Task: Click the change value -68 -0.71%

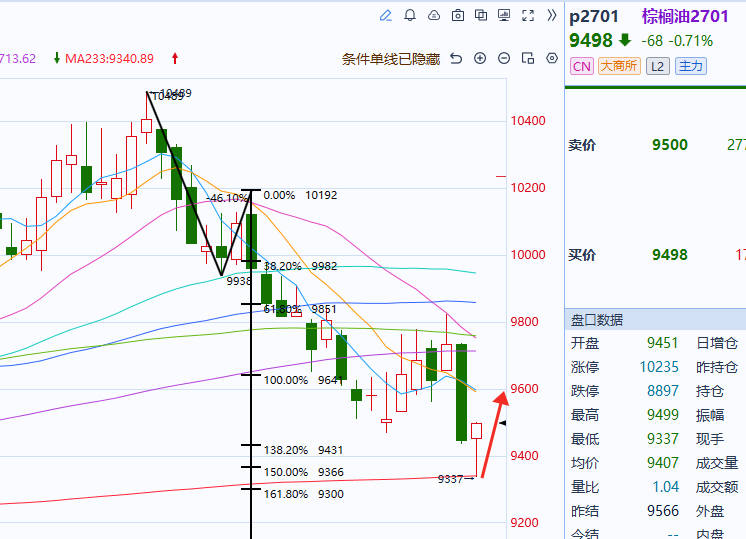Action: point(677,41)
